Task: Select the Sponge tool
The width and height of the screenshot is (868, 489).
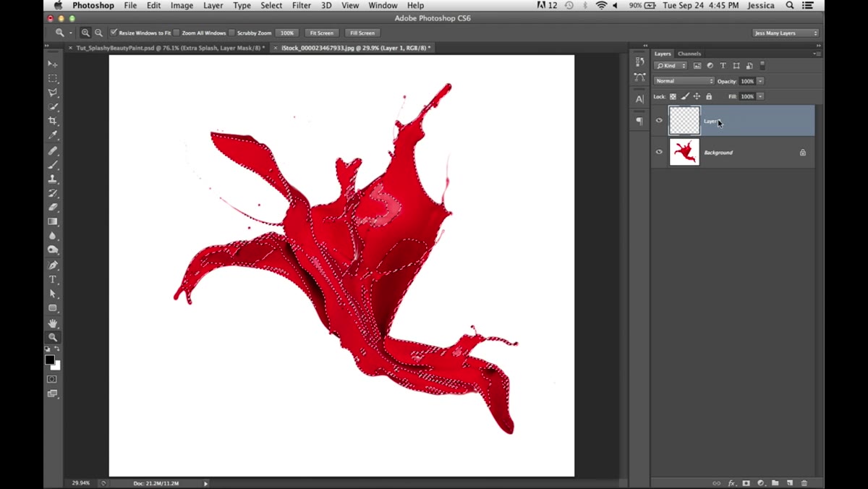Action: pos(53,250)
